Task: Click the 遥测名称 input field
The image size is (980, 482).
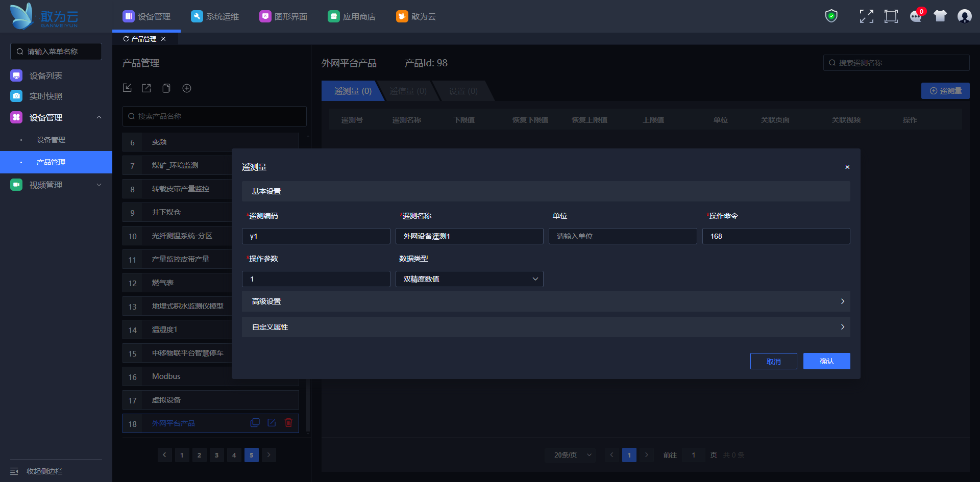Action: [x=469, y=236]
